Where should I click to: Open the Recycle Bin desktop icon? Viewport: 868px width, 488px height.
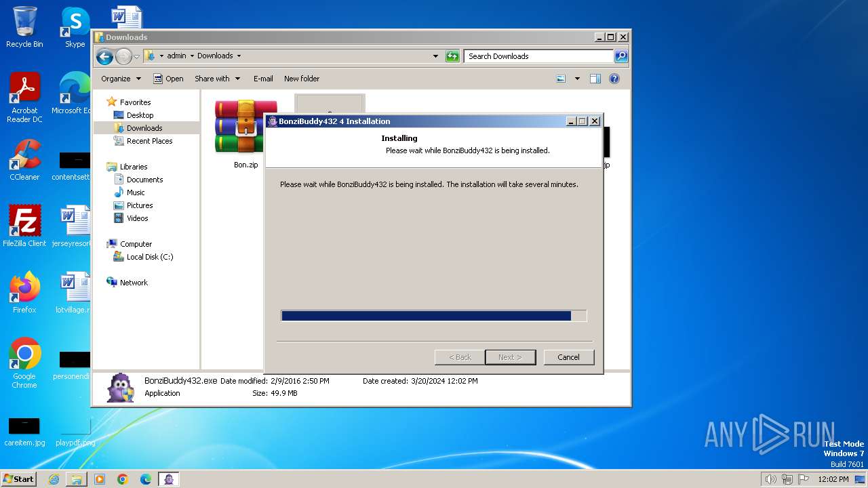pos(24,27)
